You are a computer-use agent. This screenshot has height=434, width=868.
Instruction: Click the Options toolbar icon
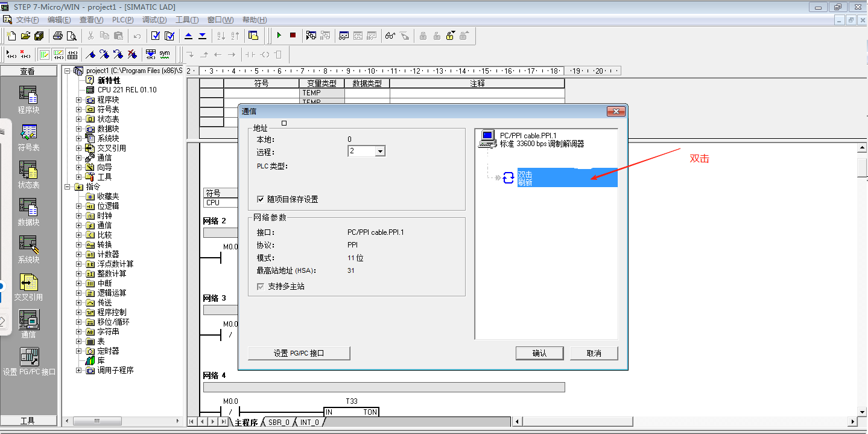click(x=253, y=36)
